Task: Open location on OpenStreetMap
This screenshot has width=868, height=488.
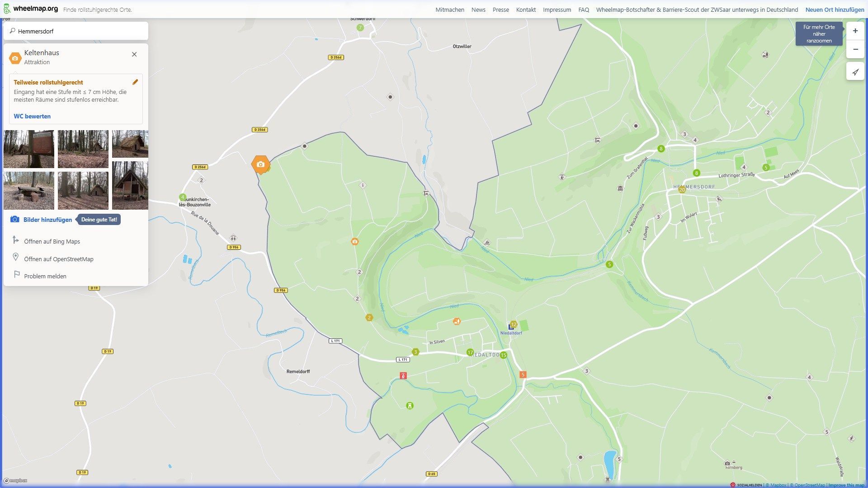Action: (59, 259)
